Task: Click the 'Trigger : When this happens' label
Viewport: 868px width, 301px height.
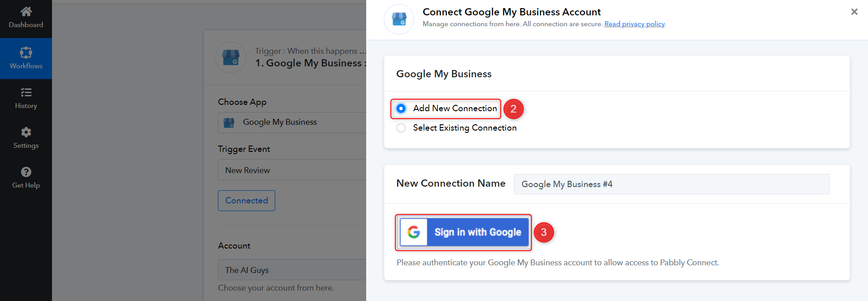Action: tap(310, 51)
